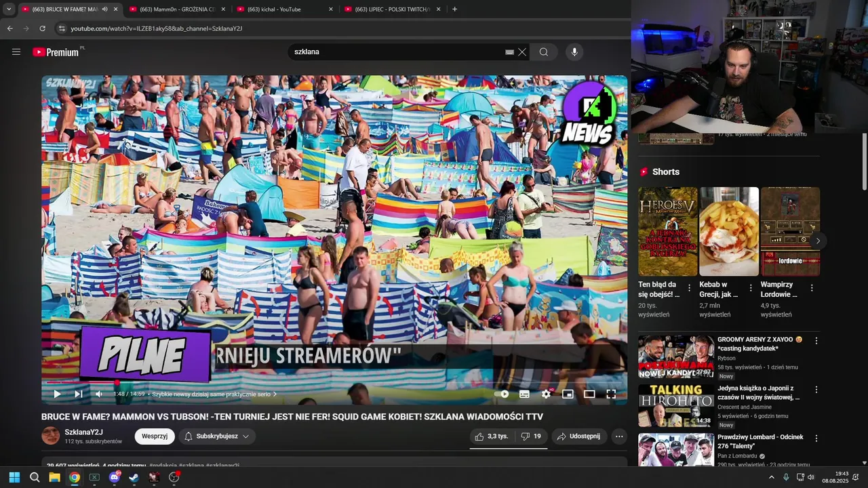The height and width of the screenshot is (488, 868).
Task: Show hidden tray icons chevron
Action: [x=771, y=477]
